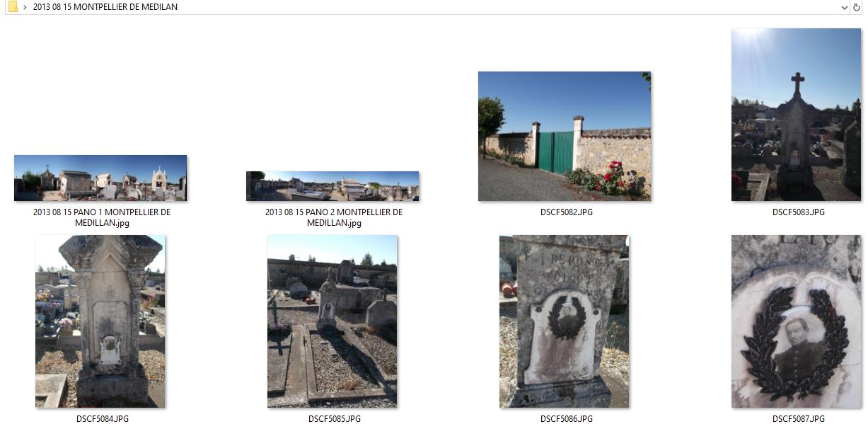868x424 pixels.
Task: Open address bar history dropdown arrow
Action: 844,7
